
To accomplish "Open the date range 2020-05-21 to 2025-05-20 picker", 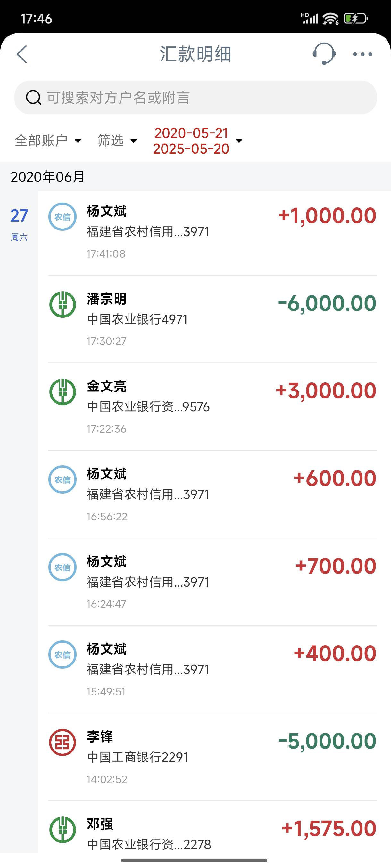I will pos(198,141).
